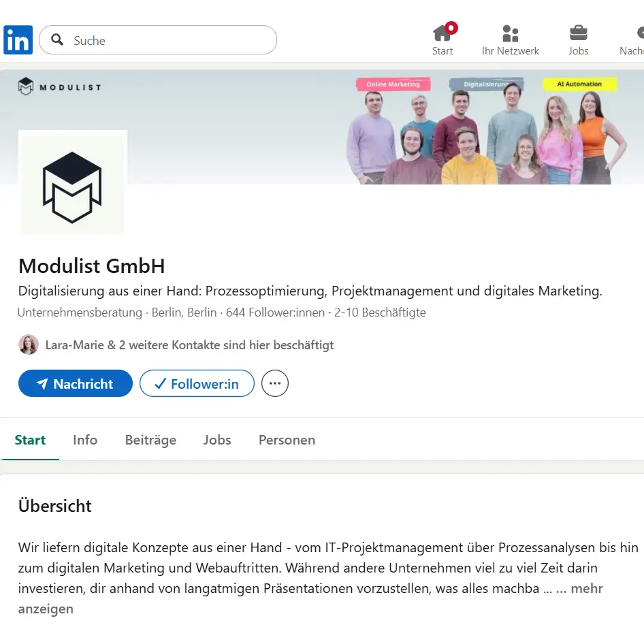Open the Start home feed icon
Viewport: 644px width, 644px height.
click(x=442, y=33)
